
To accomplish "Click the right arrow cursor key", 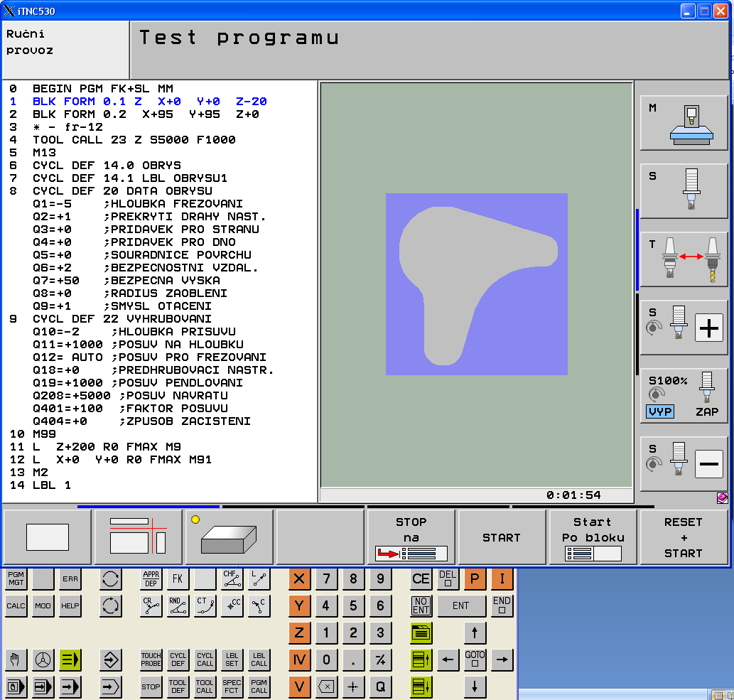I will (502, 659).
